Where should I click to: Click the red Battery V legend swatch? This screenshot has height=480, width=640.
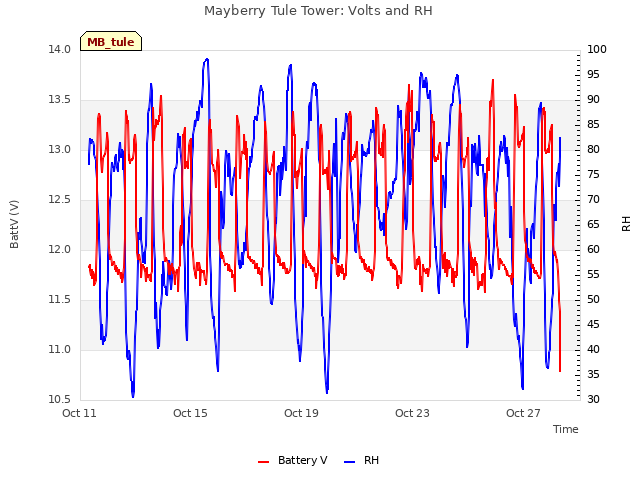click(263, 462)
